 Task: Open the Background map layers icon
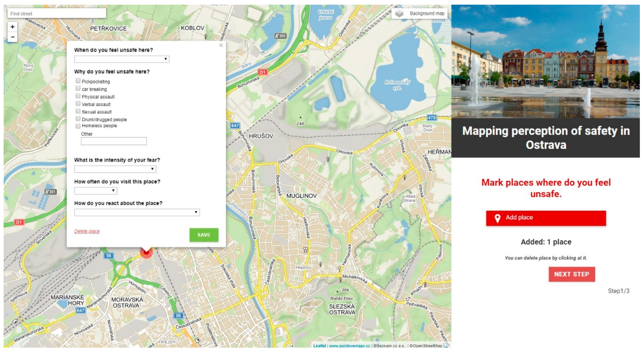click(399, 13)
